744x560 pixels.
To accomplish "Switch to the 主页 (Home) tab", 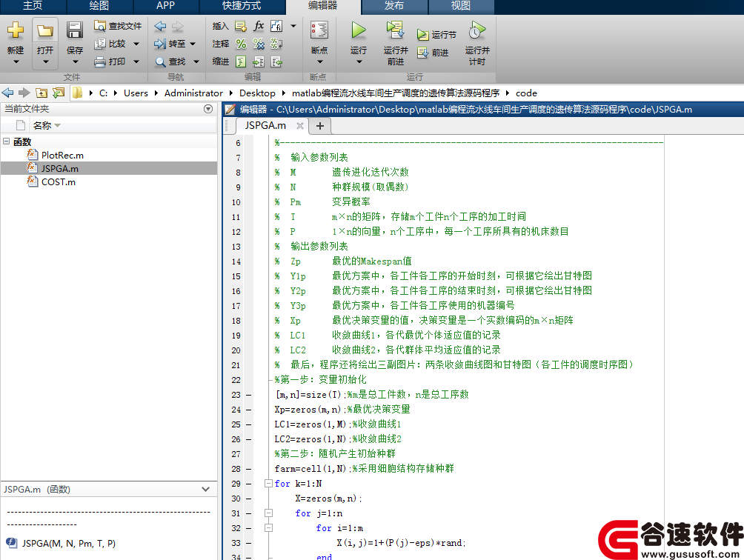I will click(33, 6).
